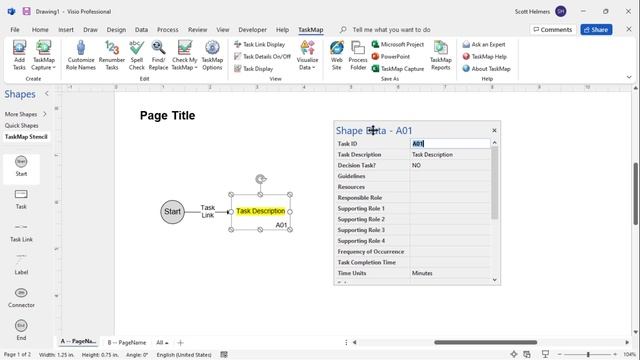Click the Save icon in title bar
Screen dimensions: 640x360
click(x=26, y=11)
